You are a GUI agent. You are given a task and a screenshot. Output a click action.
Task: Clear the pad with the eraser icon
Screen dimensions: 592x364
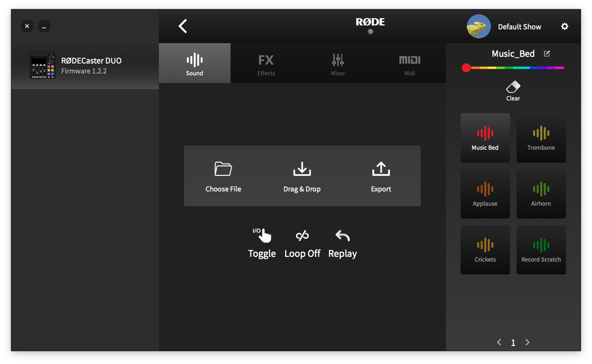click(513, 91)
